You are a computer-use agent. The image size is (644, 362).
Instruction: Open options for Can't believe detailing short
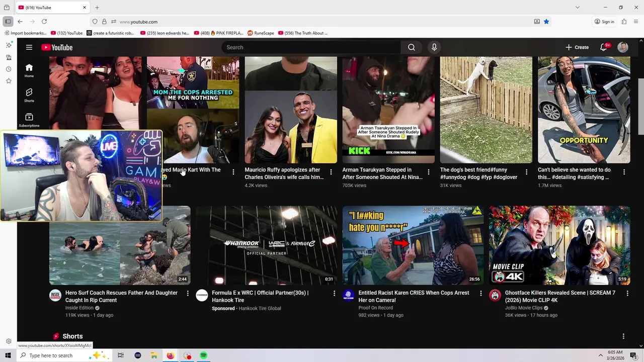coord(624,172)
